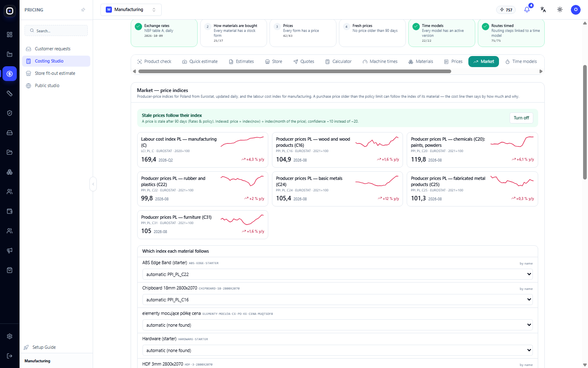Click the shield icon in left rail
The image size is (588, 368).
10,113
